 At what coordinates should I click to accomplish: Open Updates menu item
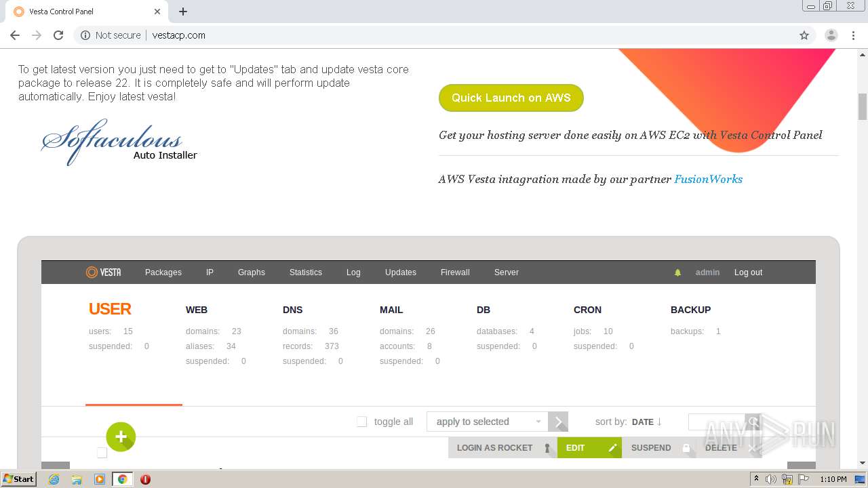click(x=401, y=272)
